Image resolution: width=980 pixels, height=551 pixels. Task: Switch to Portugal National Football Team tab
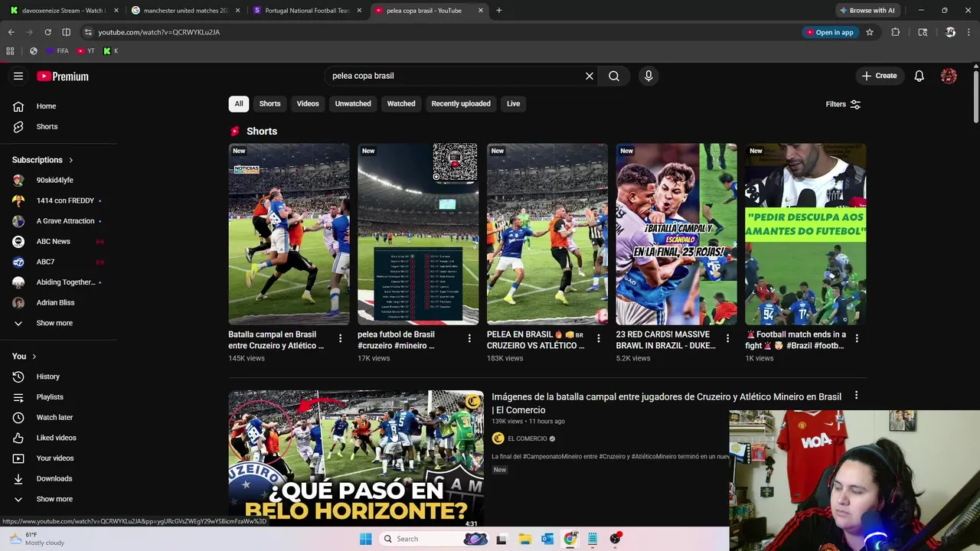pos(307,11)
